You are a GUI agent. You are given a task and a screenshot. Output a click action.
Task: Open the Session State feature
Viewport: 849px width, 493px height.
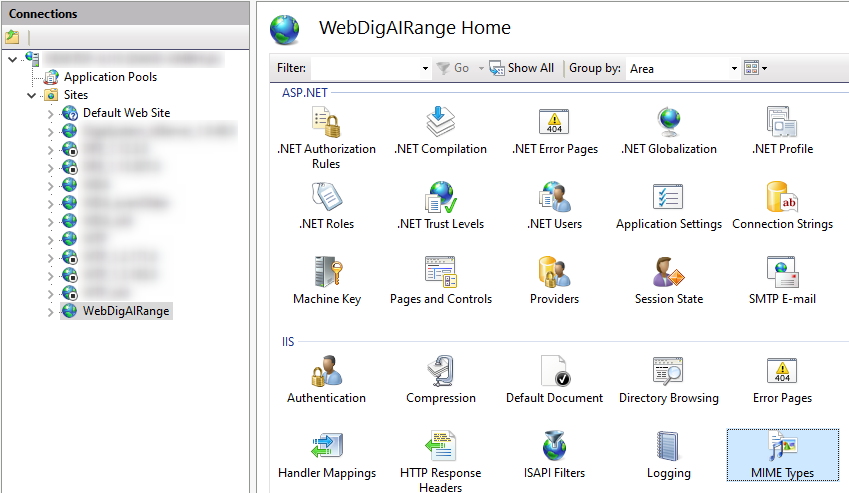(668, 279)
